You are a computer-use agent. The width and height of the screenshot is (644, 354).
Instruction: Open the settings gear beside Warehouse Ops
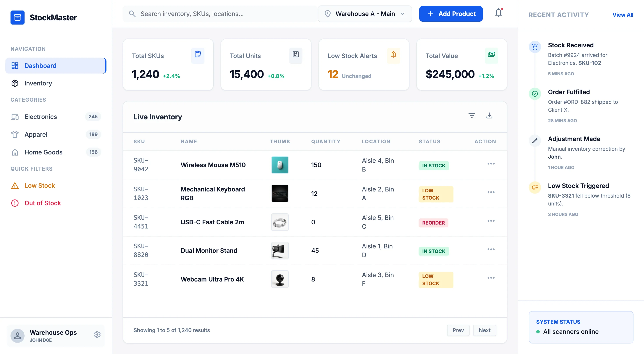click(97, 334)
